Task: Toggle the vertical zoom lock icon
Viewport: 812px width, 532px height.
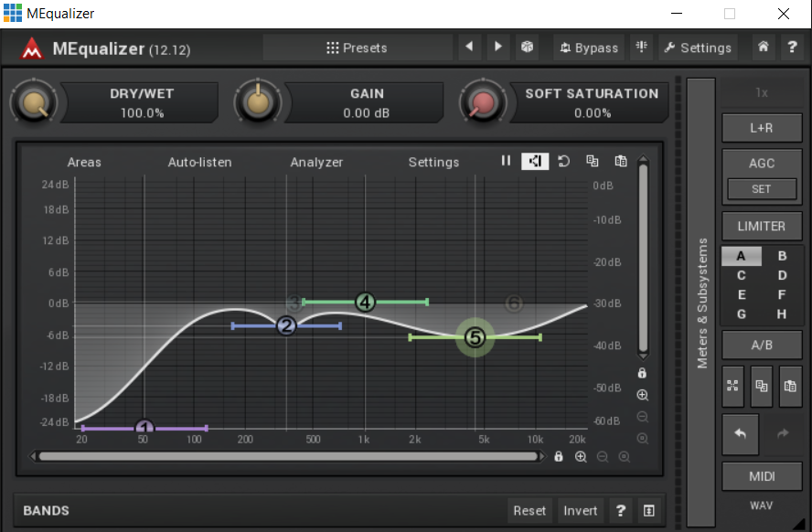Action: tap(642, 373)
